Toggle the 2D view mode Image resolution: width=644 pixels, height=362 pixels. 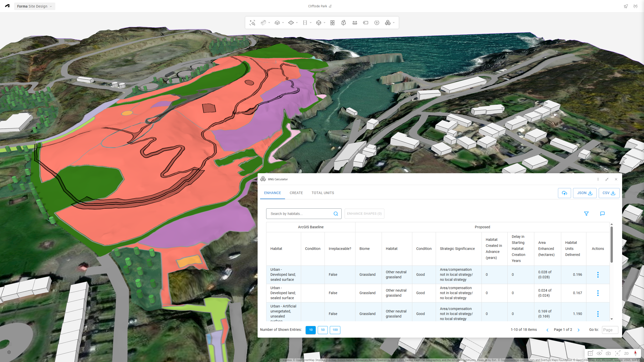tap(626, 353)
